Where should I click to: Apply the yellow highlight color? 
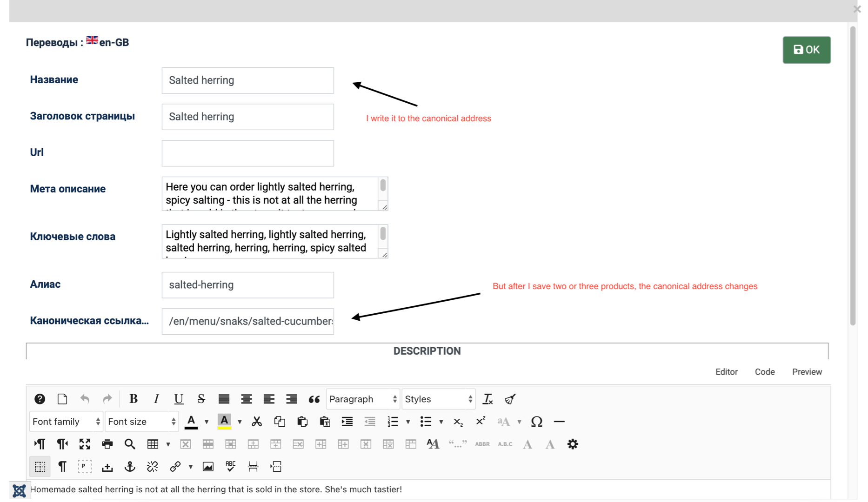click(224, 422)
